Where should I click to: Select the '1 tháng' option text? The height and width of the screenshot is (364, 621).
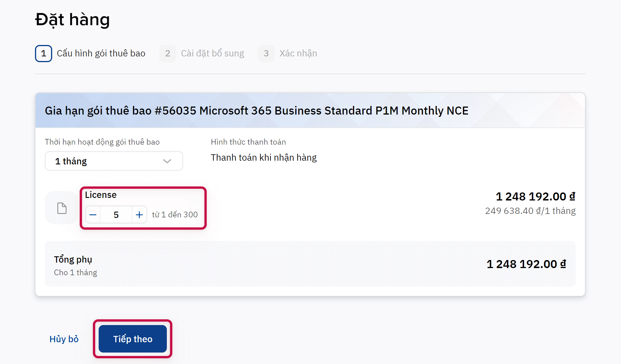[x=71, y=161]
